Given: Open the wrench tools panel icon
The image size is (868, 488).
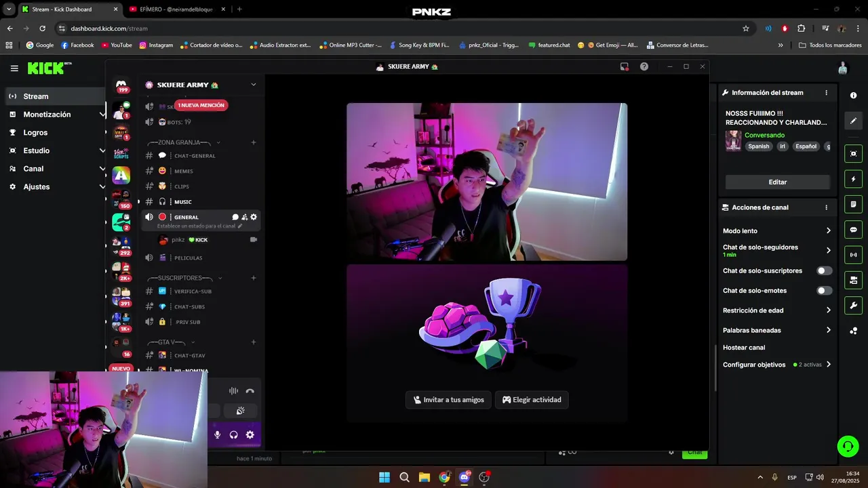Looking at the screenshot, I should coord(853,305).
